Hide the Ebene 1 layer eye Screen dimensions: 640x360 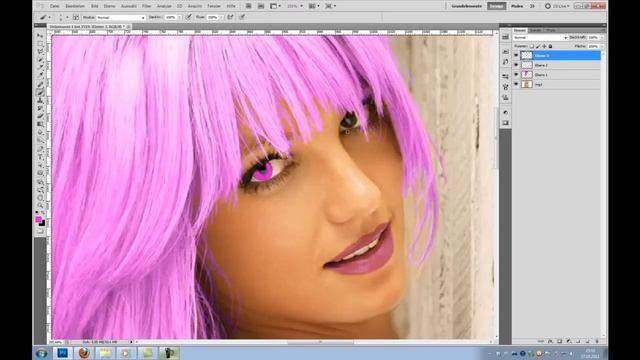pos(516,75)
